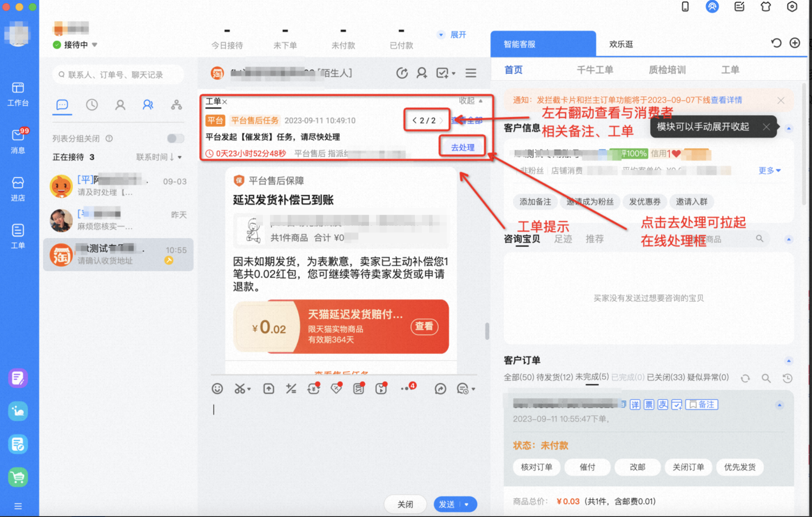Click the 发送 send button
This screenshot has width=812, height=517.
[448, 504]
